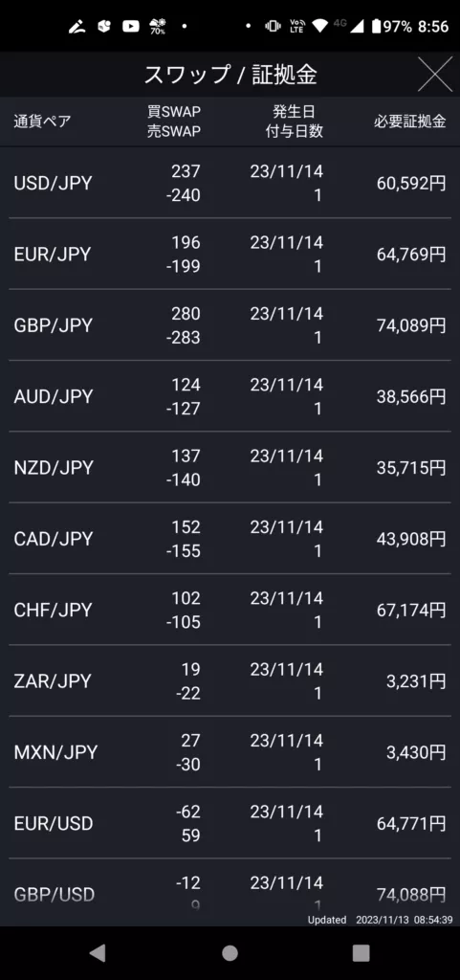Select the EUR/JPY currency pair row
Screen dimensions: 460x980
pyautogui.click(x=230, y=254)
